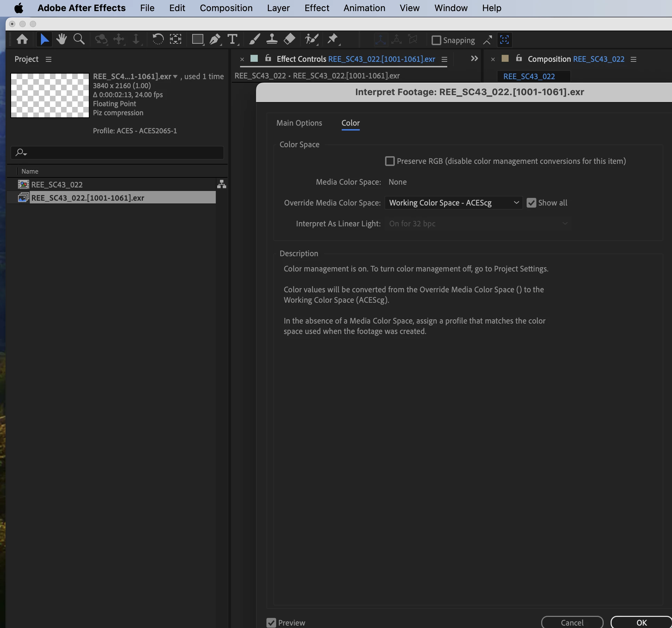Image resolution: width=672 pixels, height=628 pixels.
Task: Switch to the Main Options tab
Action: pos(299,123)
